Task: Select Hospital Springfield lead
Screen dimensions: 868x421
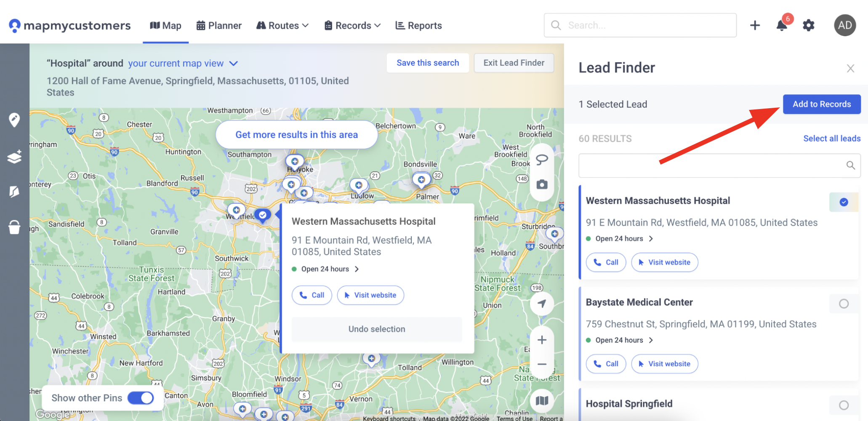Action: [844, 405]
